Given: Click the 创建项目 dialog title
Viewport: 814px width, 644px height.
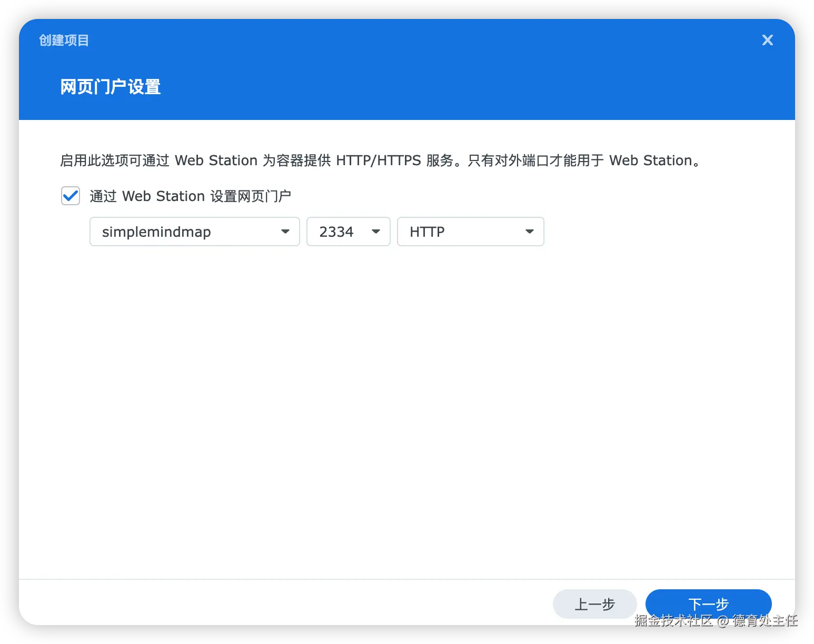Looking at the screenshot, I should 64,41.
